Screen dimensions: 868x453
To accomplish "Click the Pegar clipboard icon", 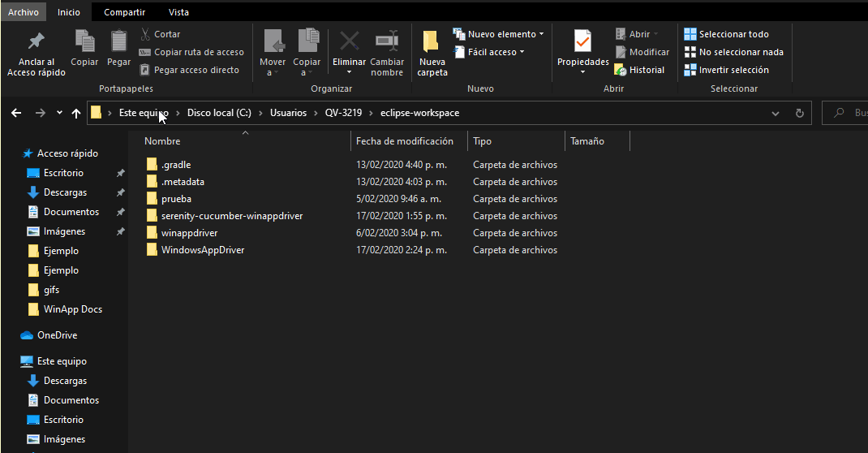I will [x=119, y=41].
